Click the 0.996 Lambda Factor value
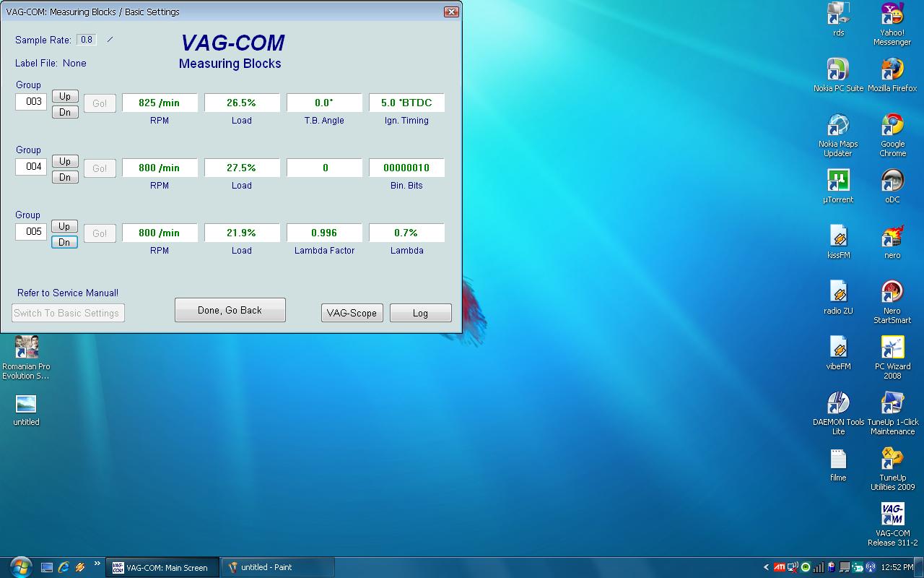This screenshot has height=578, width=924. 324,233
